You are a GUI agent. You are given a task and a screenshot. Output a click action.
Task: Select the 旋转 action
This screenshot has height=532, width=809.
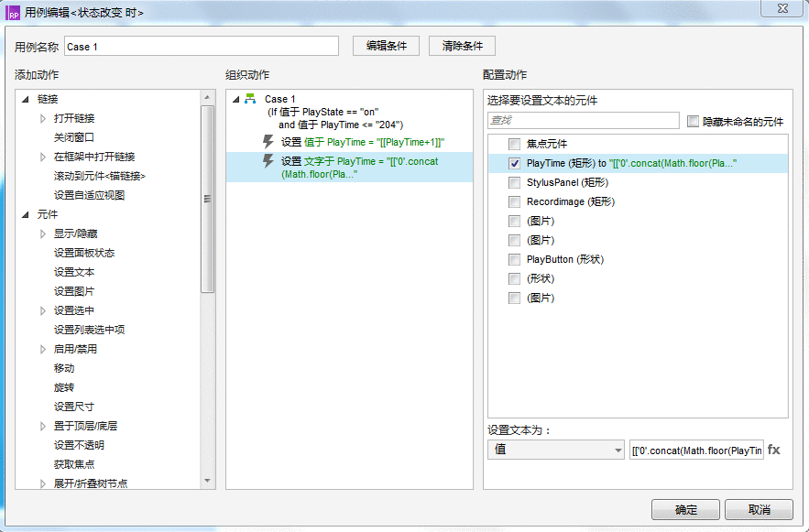pyautogui.click(x=64, y=387)
